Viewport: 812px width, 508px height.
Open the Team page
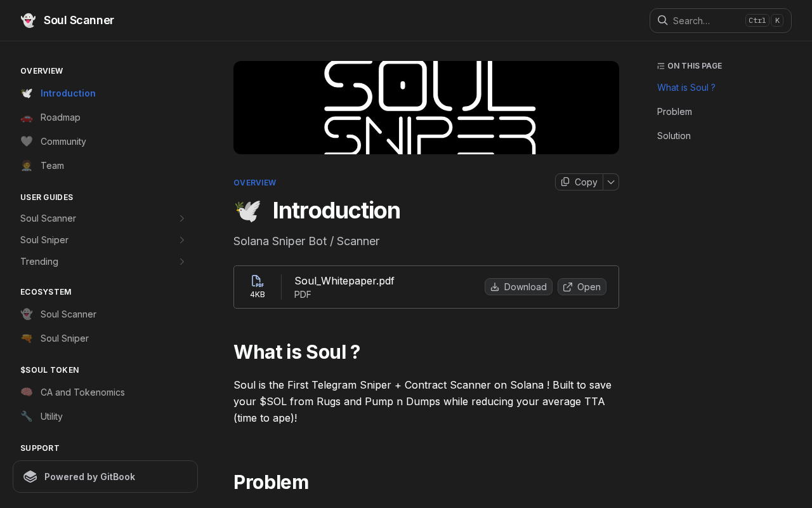52,166
